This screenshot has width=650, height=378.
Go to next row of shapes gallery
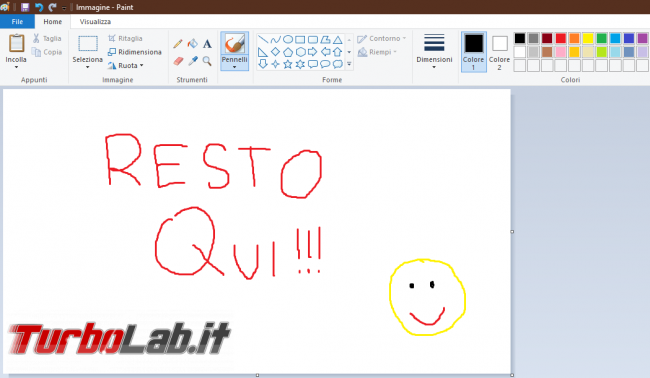(349, 52)
